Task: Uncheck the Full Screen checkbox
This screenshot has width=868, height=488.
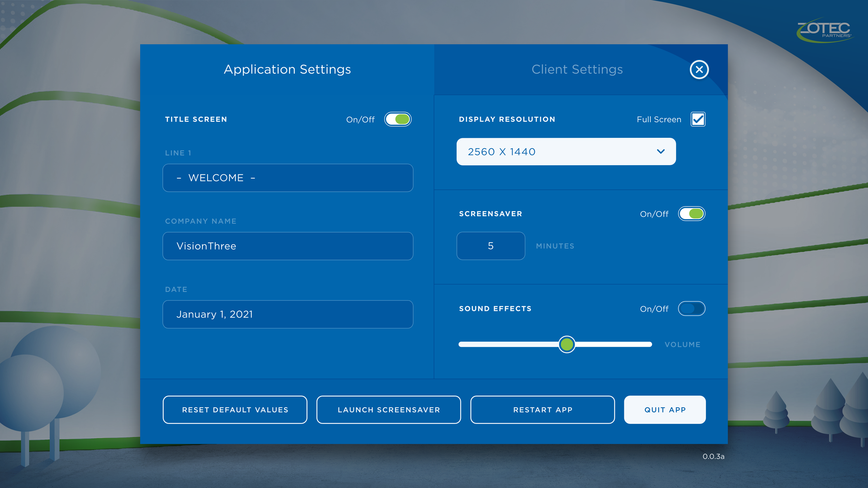Action: (698, 119)
